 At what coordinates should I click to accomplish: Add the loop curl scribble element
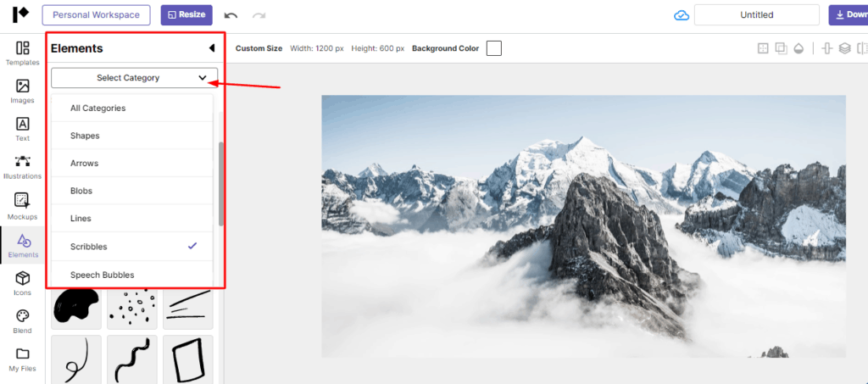pos(76,359)
